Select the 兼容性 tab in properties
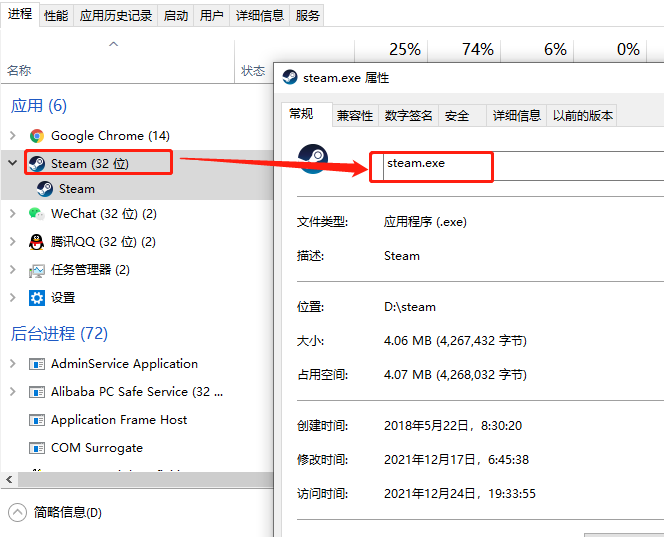664x537 pixels. pos(355,116)
